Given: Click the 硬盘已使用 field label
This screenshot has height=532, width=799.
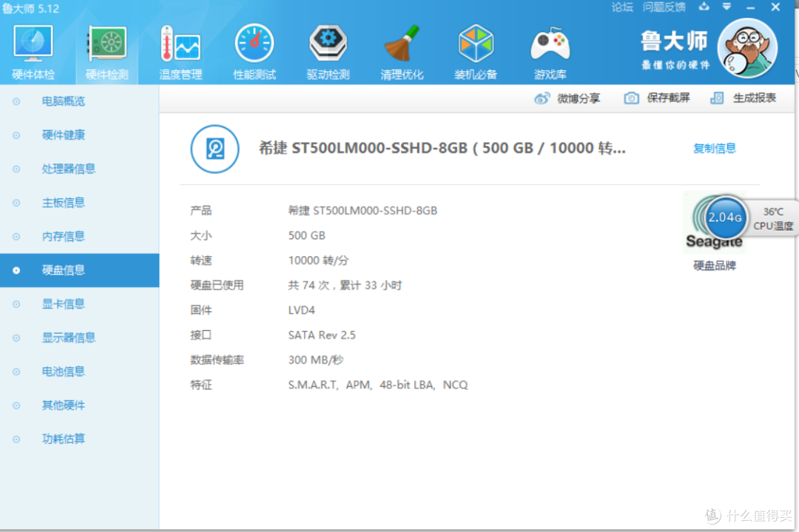Looking at the screenshot, I should (x=217, y=286).
